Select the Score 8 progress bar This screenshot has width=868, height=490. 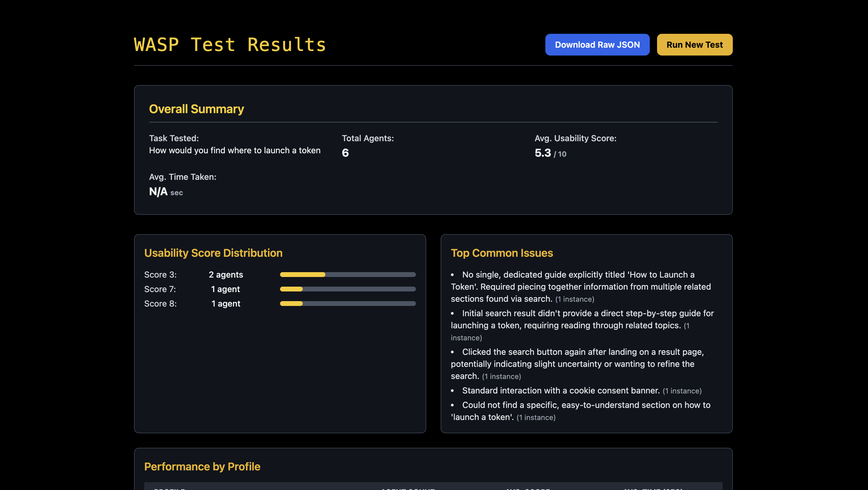click(x=347, y=304)
